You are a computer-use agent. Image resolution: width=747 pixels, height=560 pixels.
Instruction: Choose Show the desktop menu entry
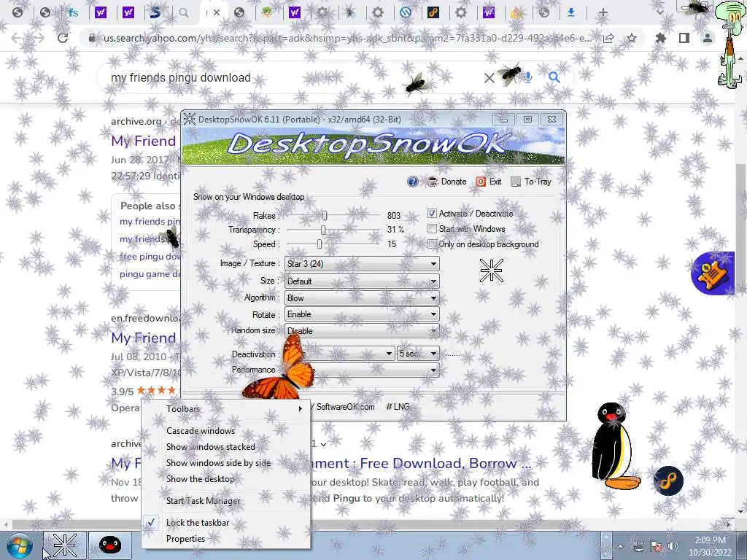[226, 479]
